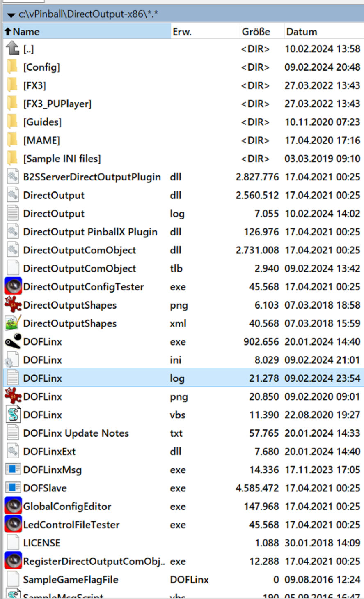This screenshot has width=364, height=599.
Task: Select the LedControlFileTester application icon
Action: coord(13,524)
